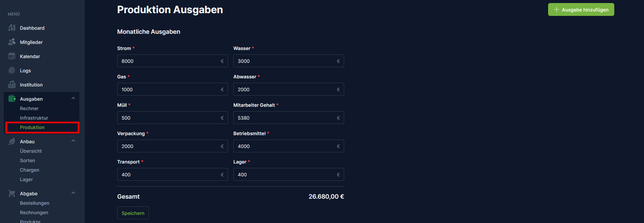Viewport: 644px width, 223px height.
Task: Edit the Mitarbeiter Gehalt field
Action: point(285,118)
